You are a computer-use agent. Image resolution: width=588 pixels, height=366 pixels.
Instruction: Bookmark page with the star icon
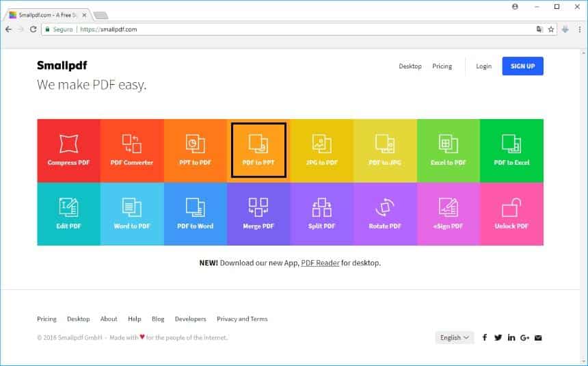click(x=551, y=29)
